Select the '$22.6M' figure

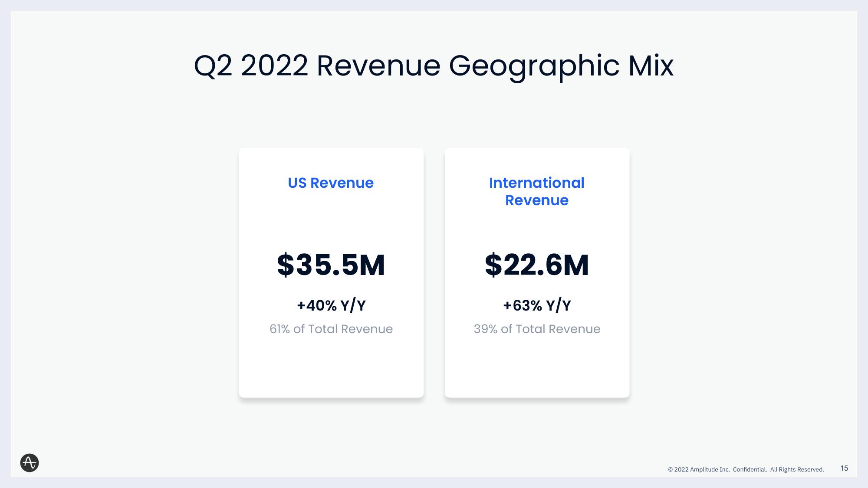point(537,265)
